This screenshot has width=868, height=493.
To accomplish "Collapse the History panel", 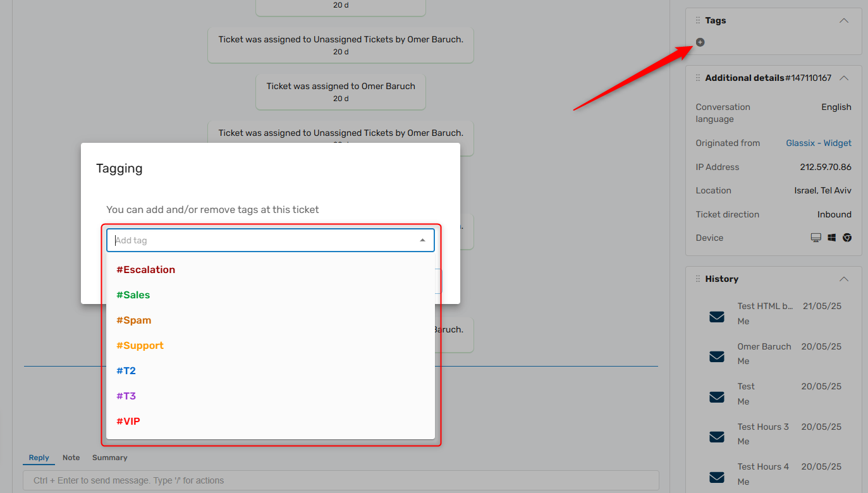I will click(x=843, y=279).
